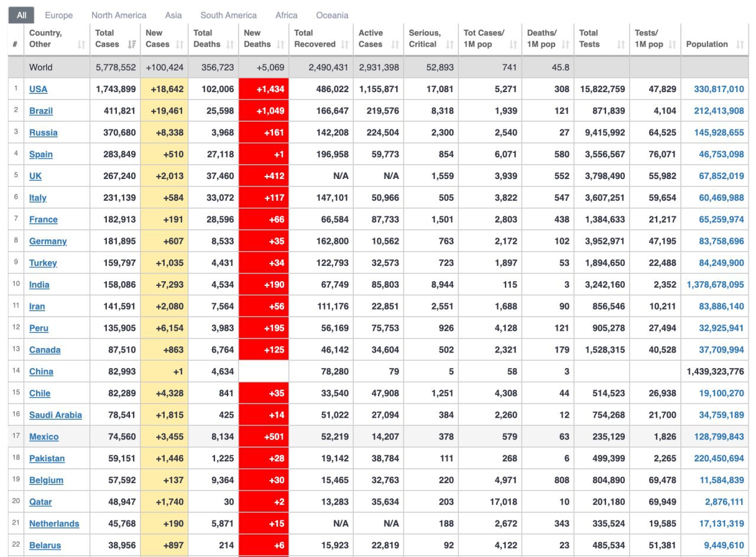The width and height of the screenshot is (756, 557).
Task: Select Mexico new deaths cell +501
Action: (x=263, y=437)
